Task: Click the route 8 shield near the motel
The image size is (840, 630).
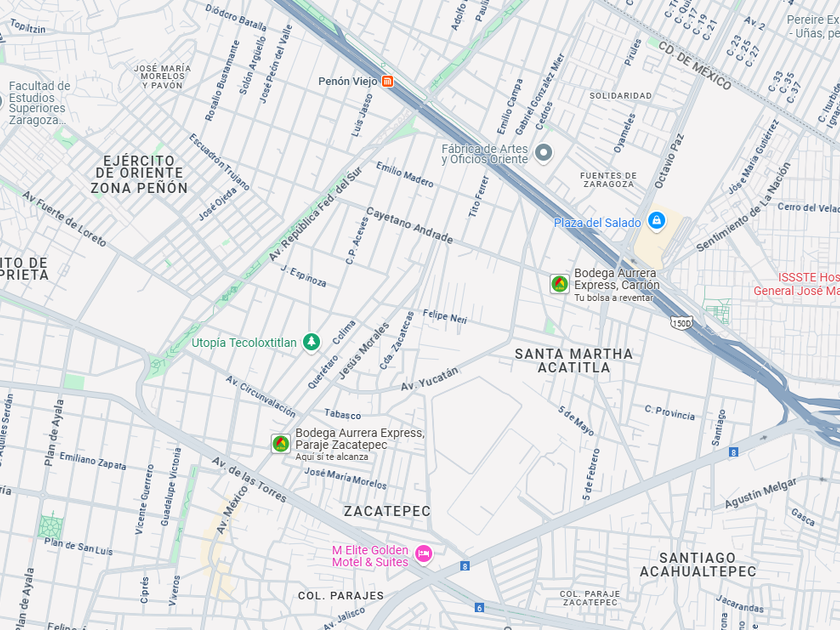Action: (465, 566)
